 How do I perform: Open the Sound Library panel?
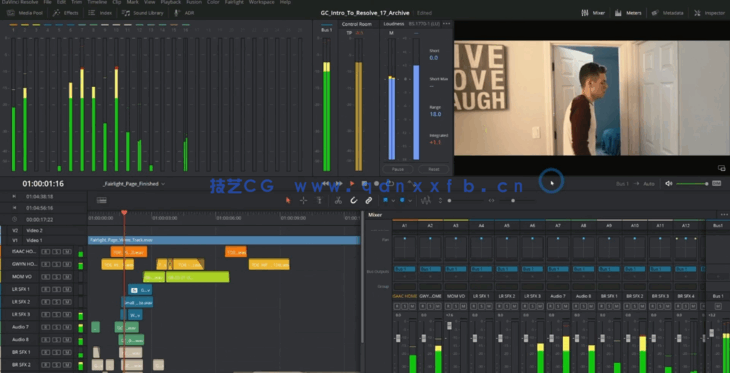click(142, 13)
